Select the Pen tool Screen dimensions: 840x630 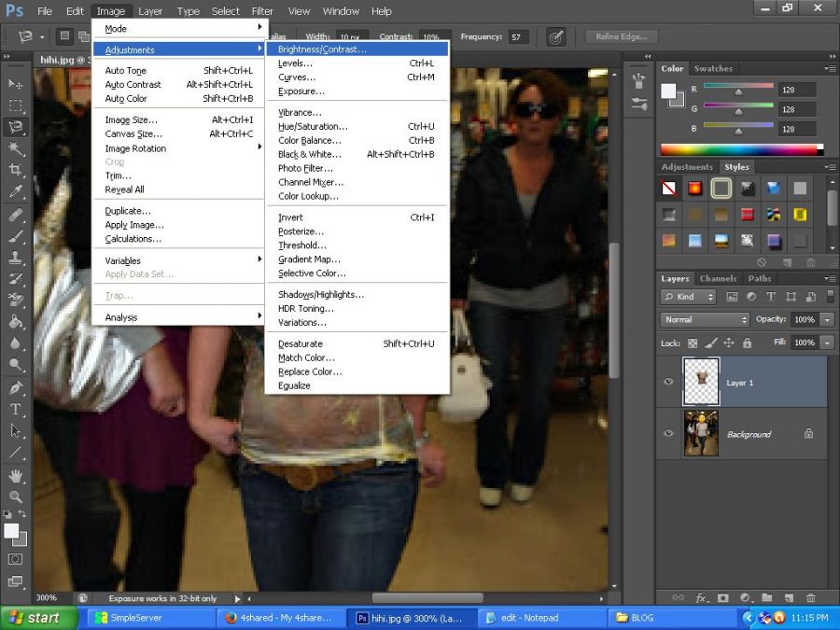point(16,387)
